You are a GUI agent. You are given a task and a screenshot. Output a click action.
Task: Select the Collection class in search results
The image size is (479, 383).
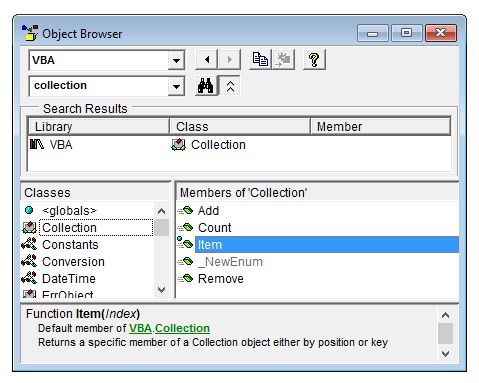tap(218, 145)
